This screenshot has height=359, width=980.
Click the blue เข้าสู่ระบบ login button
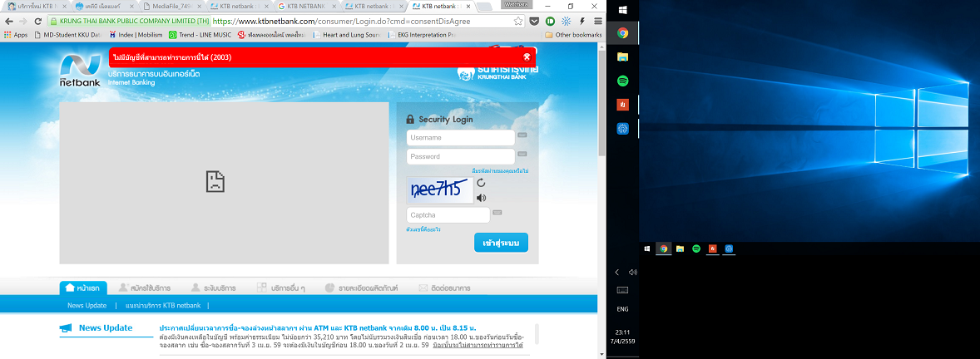point(502,243)
